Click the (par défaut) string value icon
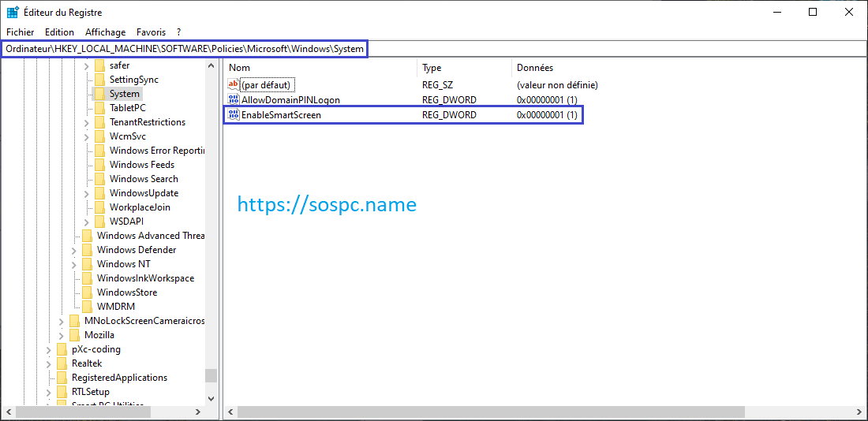868x421 pixels. point(233,84)
